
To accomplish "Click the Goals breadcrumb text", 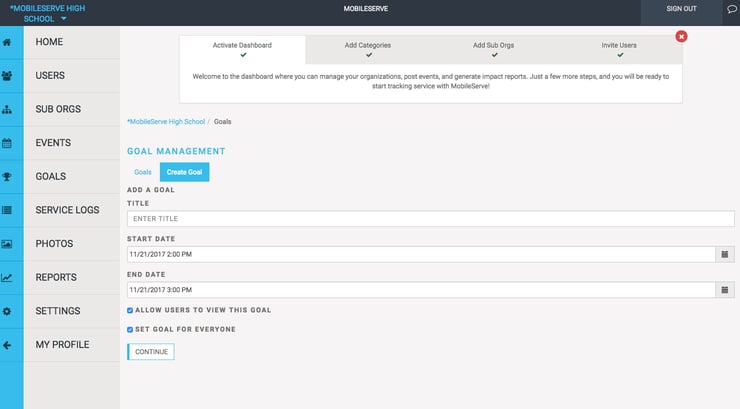I will tap(222, 122).
